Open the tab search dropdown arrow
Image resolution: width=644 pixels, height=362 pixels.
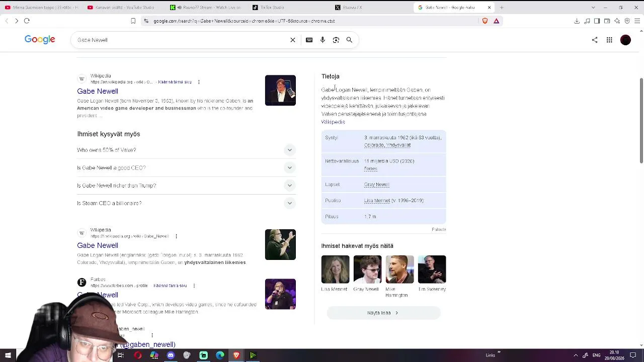click(x=593, y=8)
